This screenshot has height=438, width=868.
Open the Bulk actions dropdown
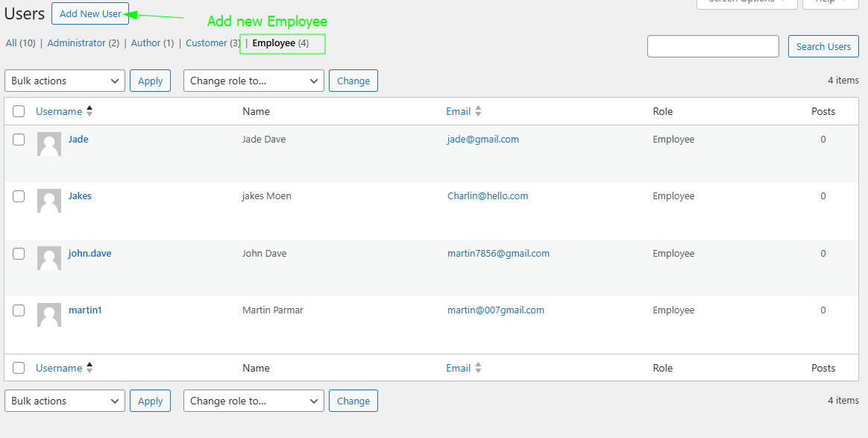(64, 81)
